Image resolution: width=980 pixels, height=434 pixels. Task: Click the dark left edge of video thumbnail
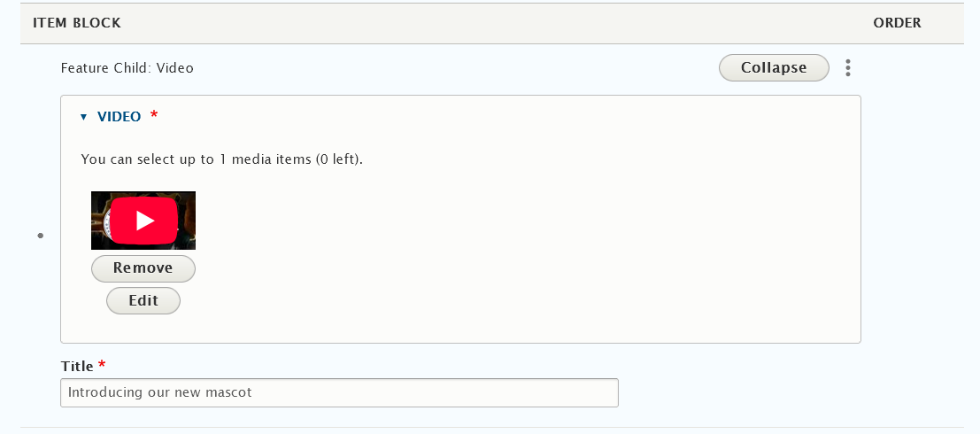(x=99, y=221)
